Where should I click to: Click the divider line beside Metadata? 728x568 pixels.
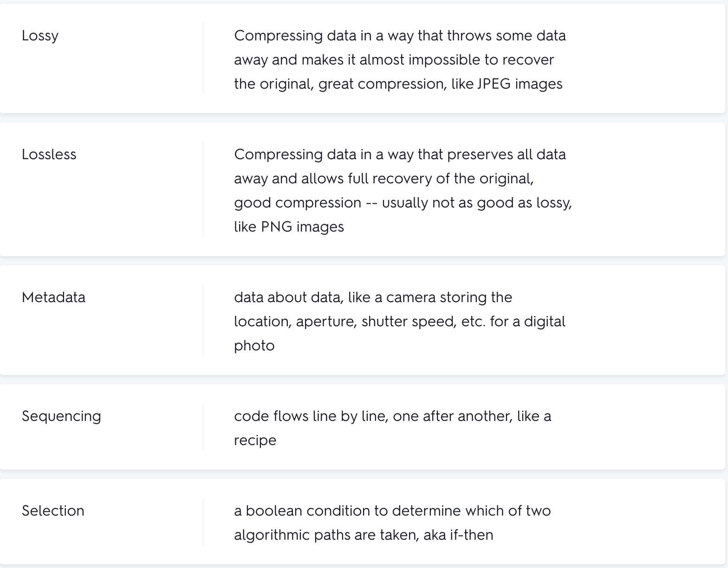203,320
